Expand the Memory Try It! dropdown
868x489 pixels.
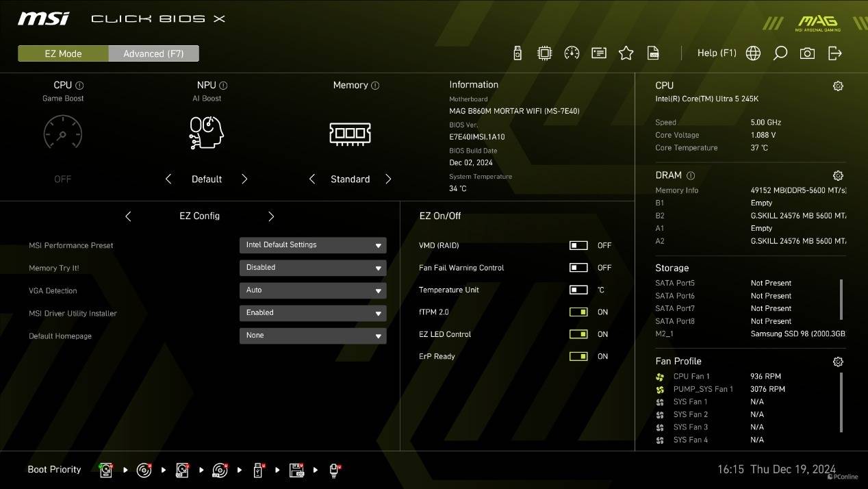(x=313, y=268)
